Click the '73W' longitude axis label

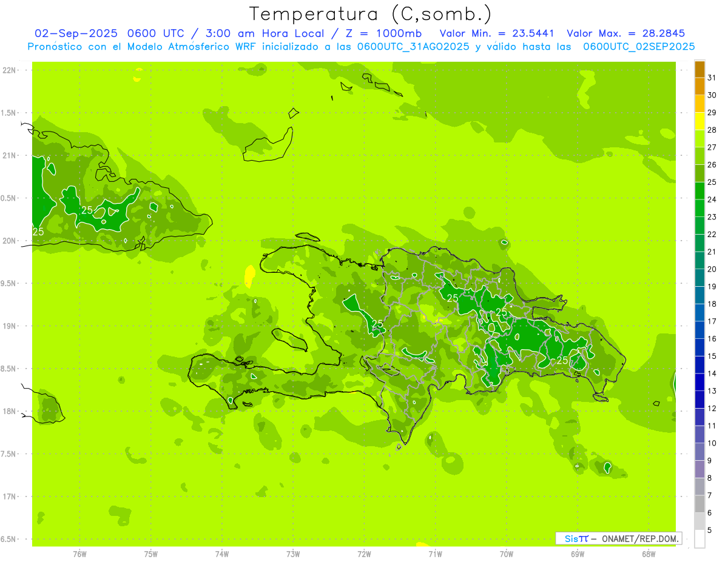pos(293,554)
